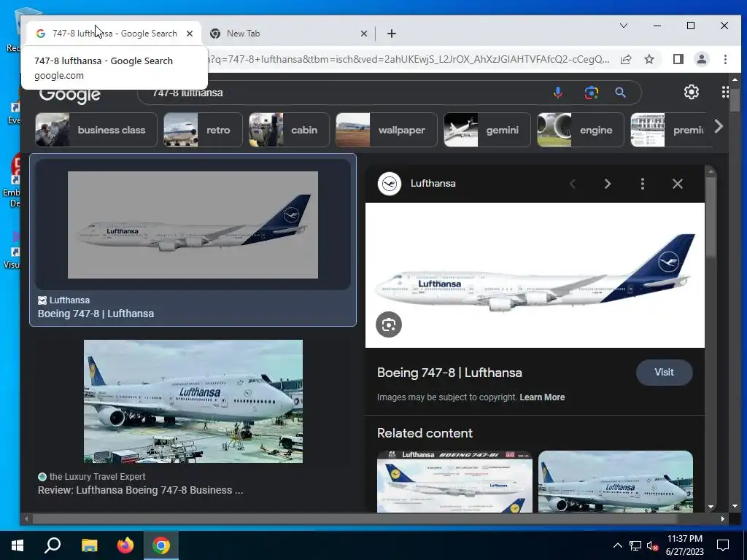Viewport: 747px width, 560px height.
Task: Visit the Lufthansa image source page
Action: click(x=664, y=373)
